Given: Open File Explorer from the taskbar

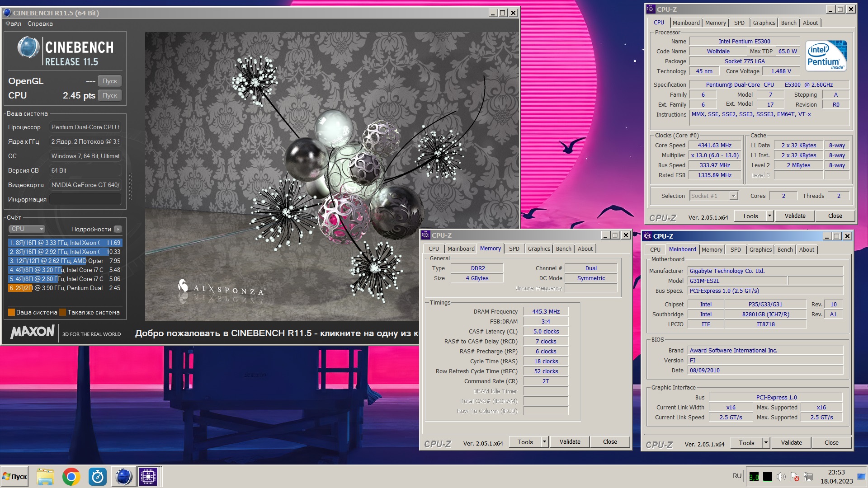Looking at the screenshot, I should click(x=45, y=477).
